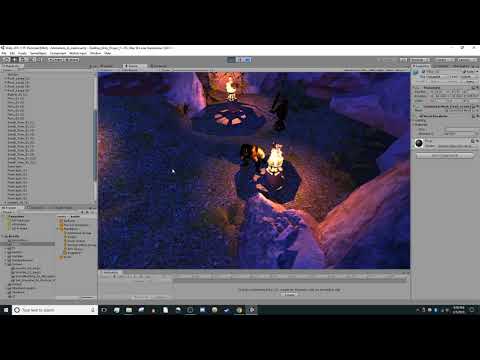Click the material preview sphere in Inspector
Image resolution: width=480 pixels, height=360 pixels.
point(419,143)
